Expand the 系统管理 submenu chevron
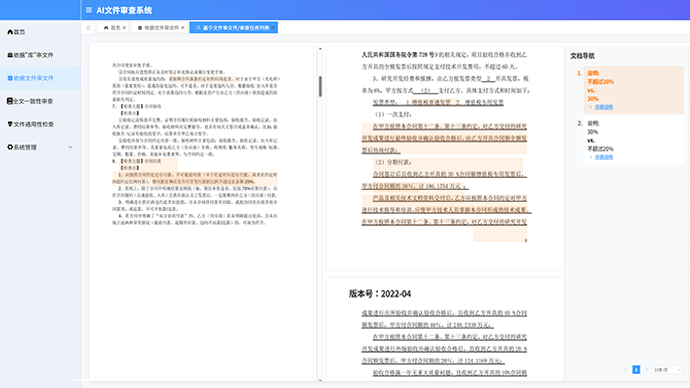The width and height of the screenshot is (690, 388). pos(70,147)
